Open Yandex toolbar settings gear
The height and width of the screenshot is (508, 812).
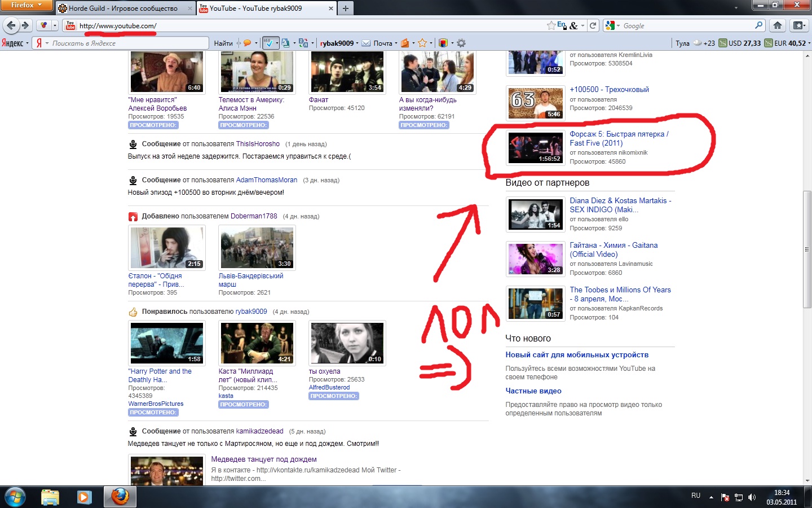461,43
